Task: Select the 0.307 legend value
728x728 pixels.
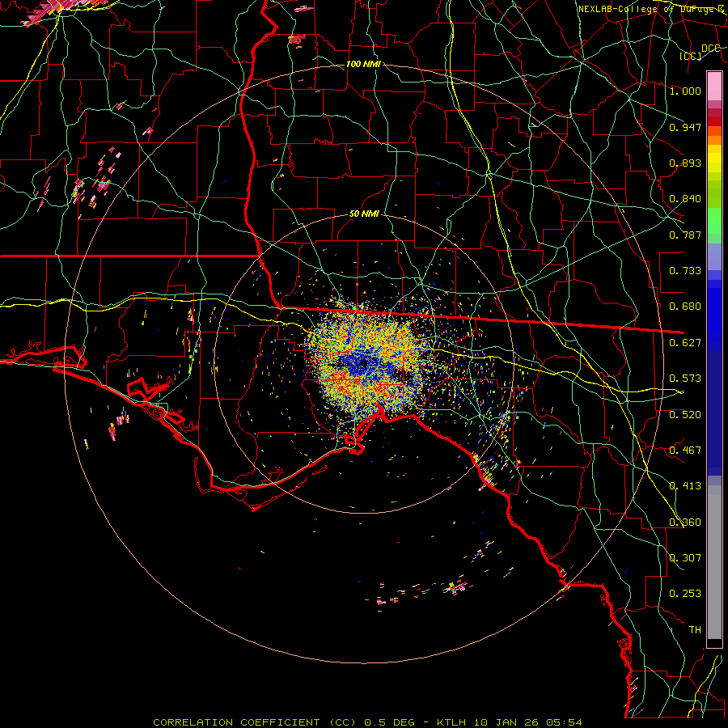Action: 685,557
